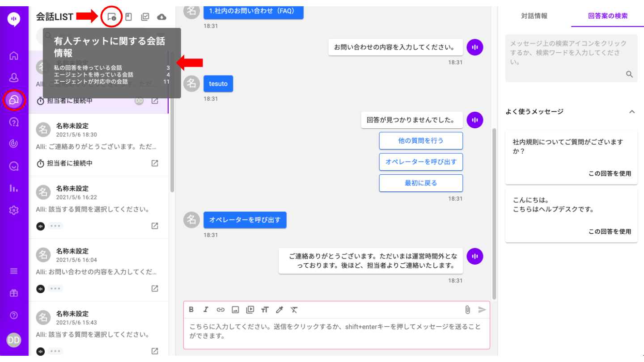Use the ヘルプデスク answer via この回答を使用

click(x=610, y=232)
